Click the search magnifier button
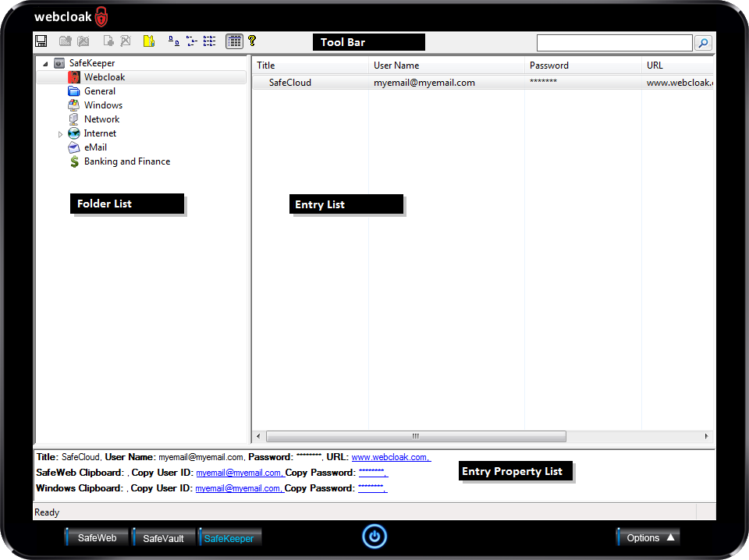The height and width of the screenshot is (560, 749). 703,44
